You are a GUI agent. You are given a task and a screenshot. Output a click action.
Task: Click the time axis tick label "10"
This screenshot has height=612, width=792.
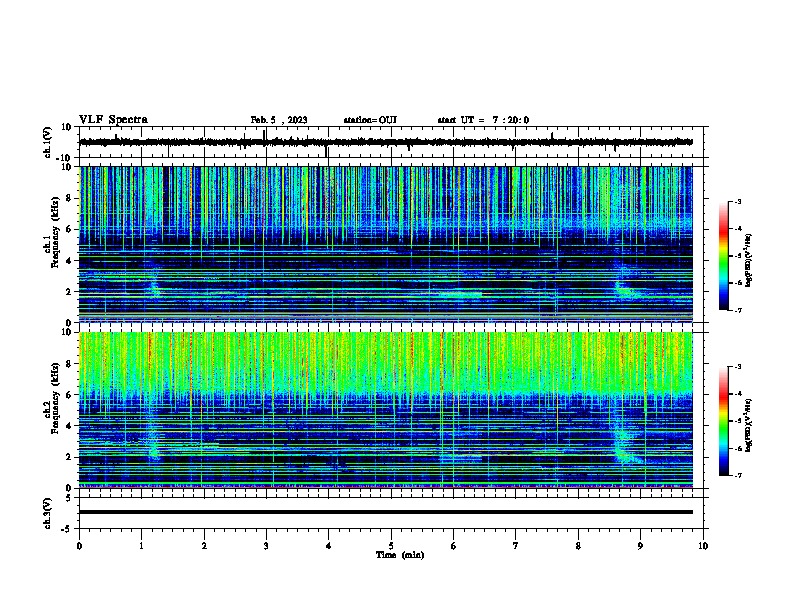703,546
